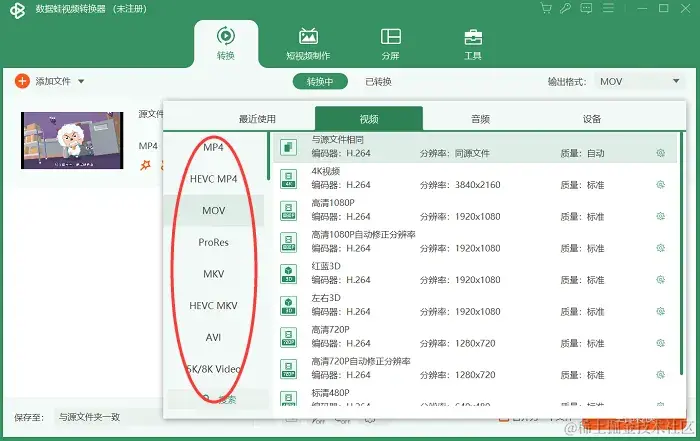Click the orange star effect icon
Viewport: 700px width, 441px height.
click(145, 166)
